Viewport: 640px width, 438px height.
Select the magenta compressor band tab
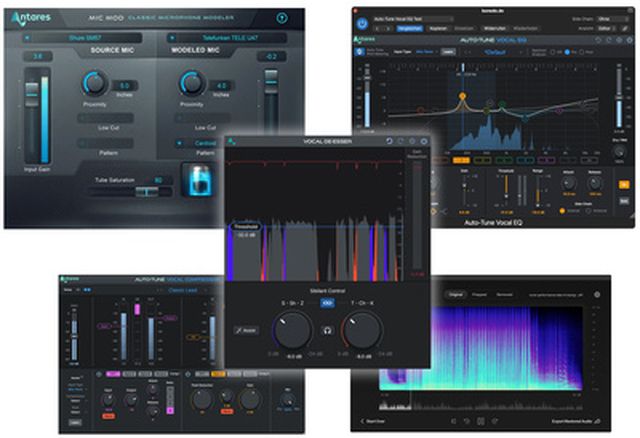tap(113, 374)
